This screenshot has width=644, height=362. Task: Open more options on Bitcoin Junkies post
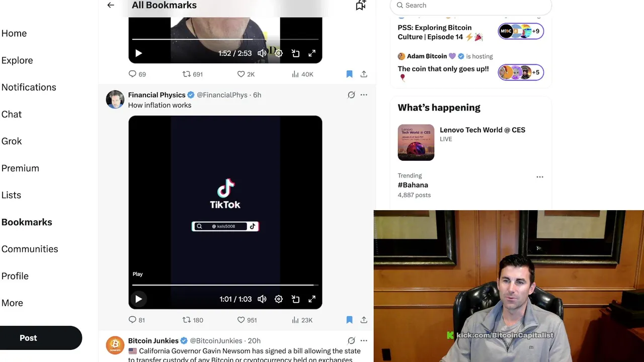pyautogui.click(x=364, y=340)
